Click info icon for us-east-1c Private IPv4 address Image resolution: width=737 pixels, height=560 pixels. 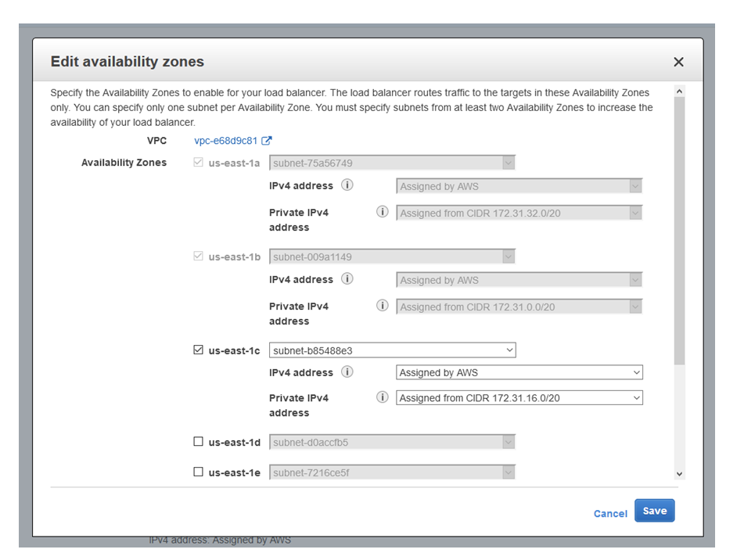383,397
